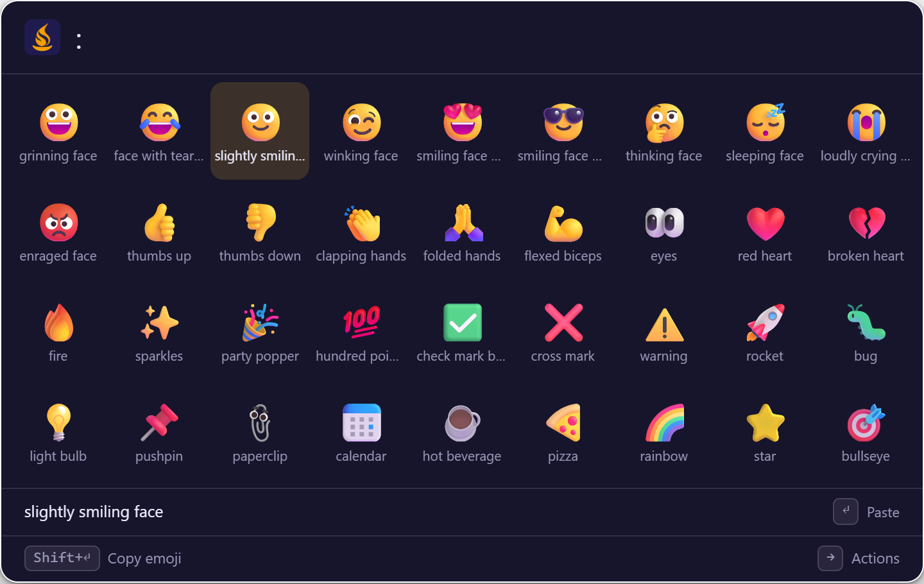This screenshot has height=584, width=924.
Task: Choose the loudly crying face emoji
Action: pos(866,131)
